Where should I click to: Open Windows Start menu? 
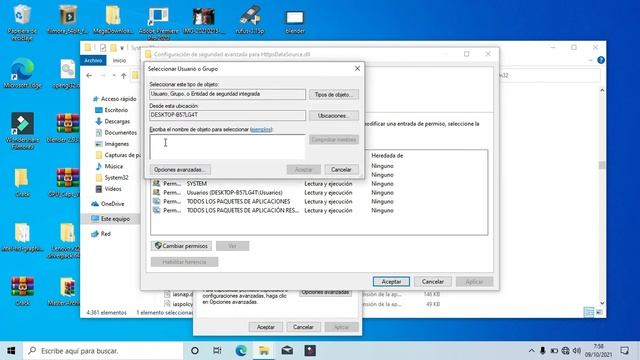click(x=11, y=351)
